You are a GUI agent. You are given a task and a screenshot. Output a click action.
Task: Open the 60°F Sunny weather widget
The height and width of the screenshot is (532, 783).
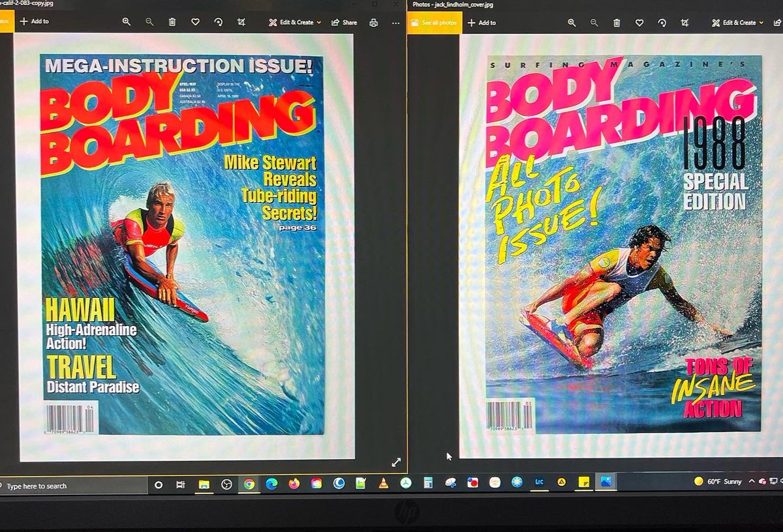[718, 481]
